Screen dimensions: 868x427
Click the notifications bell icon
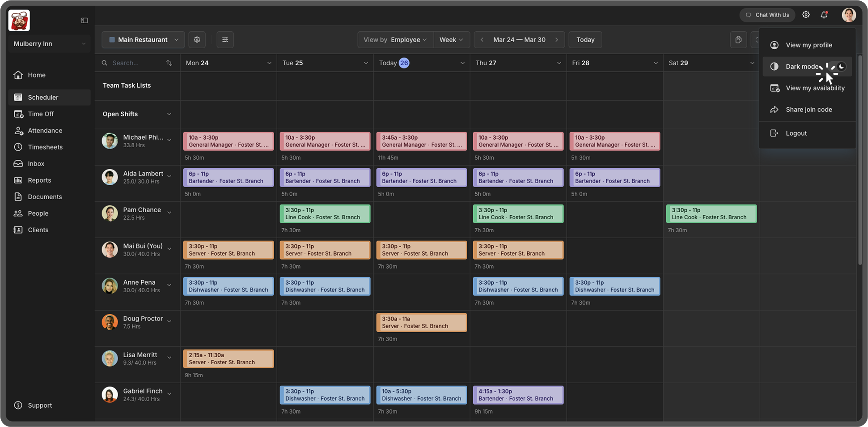pos(824,15)
